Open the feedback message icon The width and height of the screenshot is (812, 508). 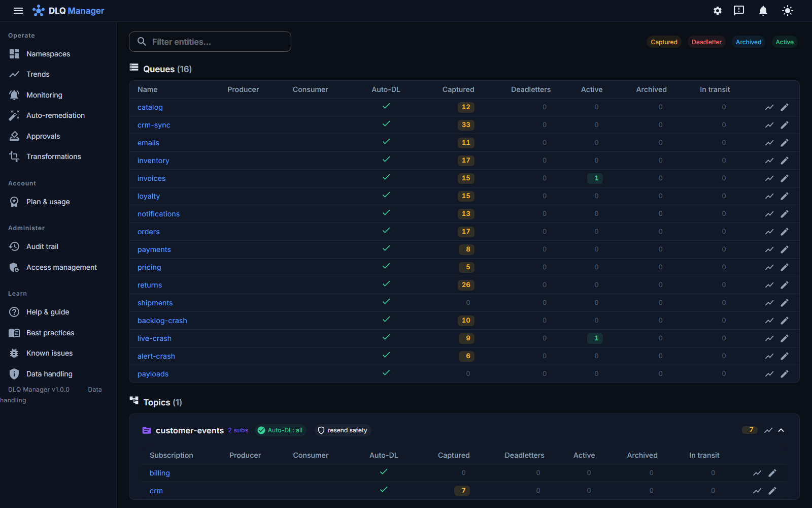pyautogui.click(x=739, y=11)
